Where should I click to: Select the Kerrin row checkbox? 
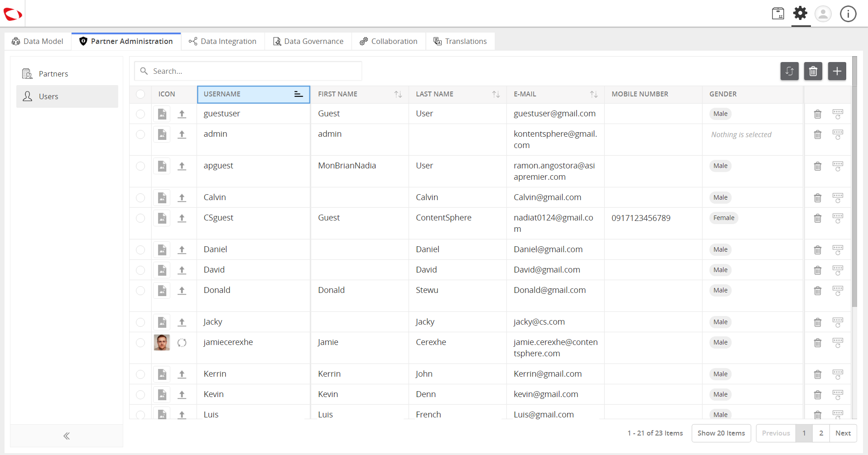tap(140, 374)
